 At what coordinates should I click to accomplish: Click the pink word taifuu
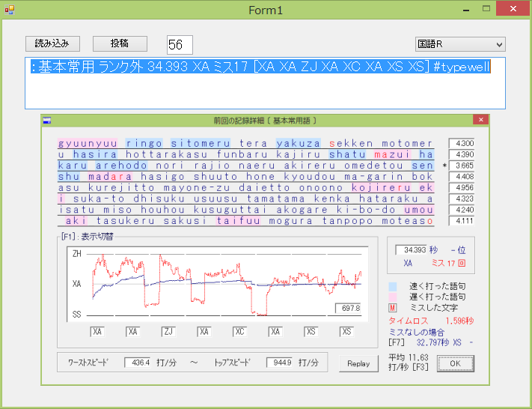click(x=238, y=221)
